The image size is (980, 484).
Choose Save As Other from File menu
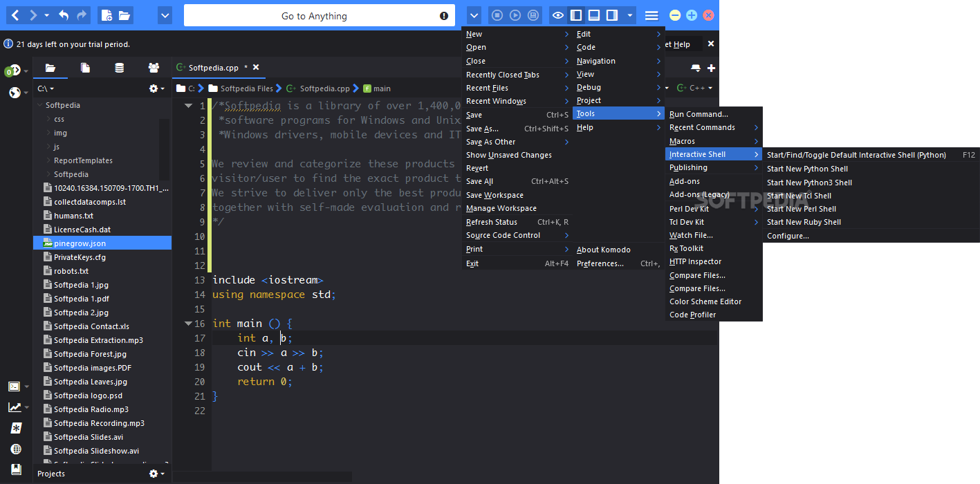(517, 142)
